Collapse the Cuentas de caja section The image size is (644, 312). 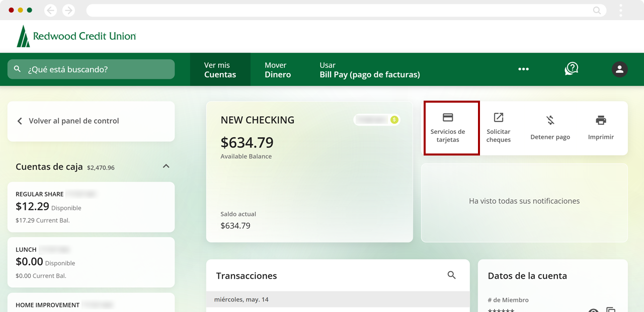166,166
